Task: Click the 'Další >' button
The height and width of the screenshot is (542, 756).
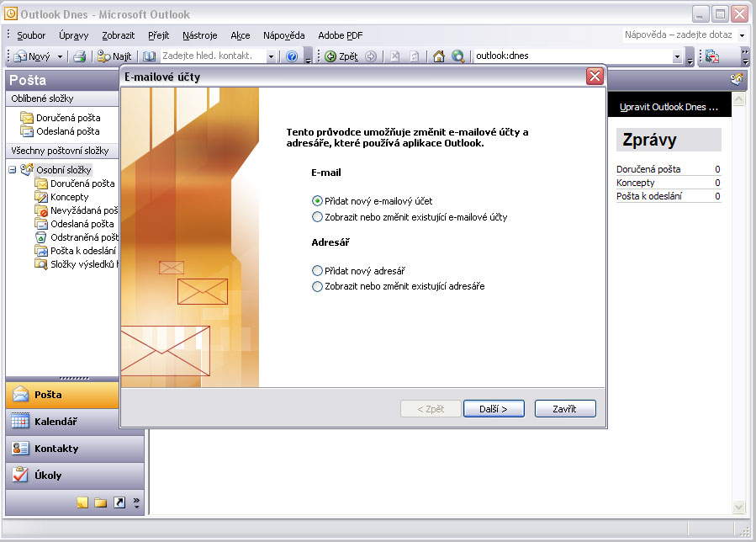Action: tap(494, 409)
